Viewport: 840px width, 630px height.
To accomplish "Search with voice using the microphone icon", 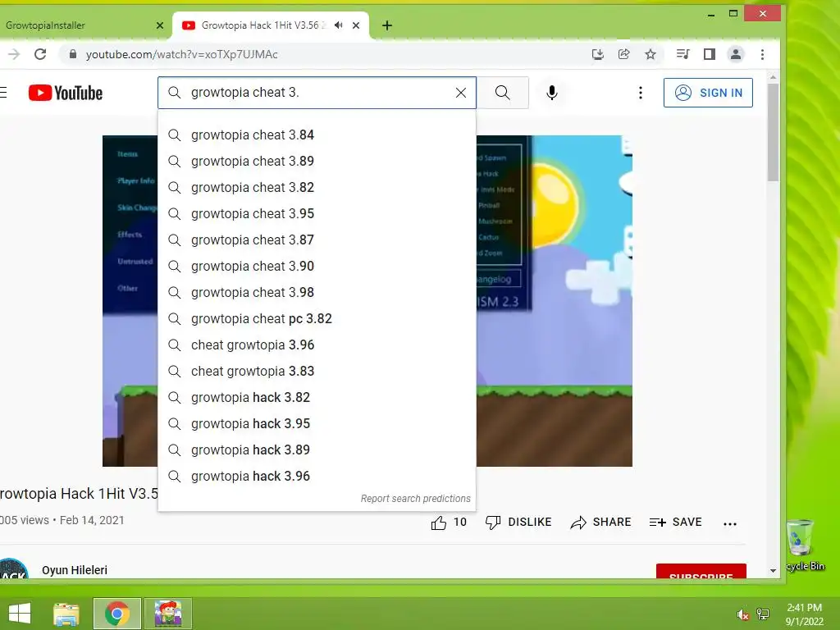I will tap(552, 93).
